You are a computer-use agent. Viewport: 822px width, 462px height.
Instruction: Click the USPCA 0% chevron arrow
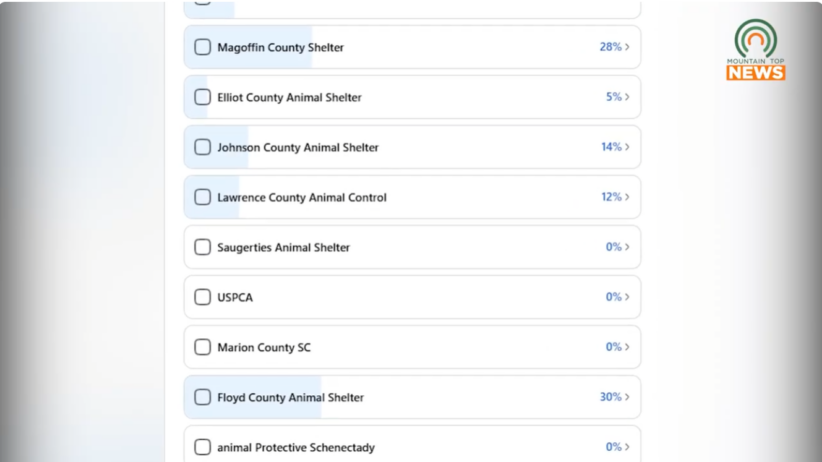[627, 297]
